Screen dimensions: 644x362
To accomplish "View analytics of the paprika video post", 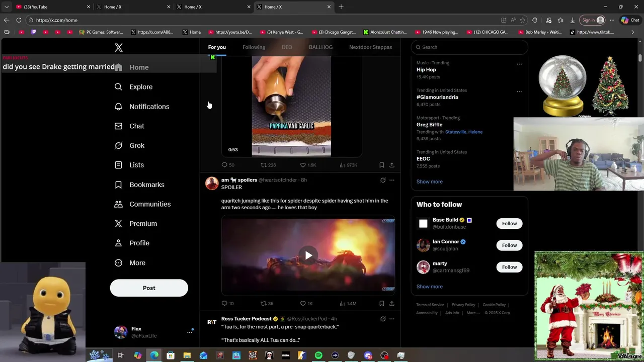I will 348,165.
